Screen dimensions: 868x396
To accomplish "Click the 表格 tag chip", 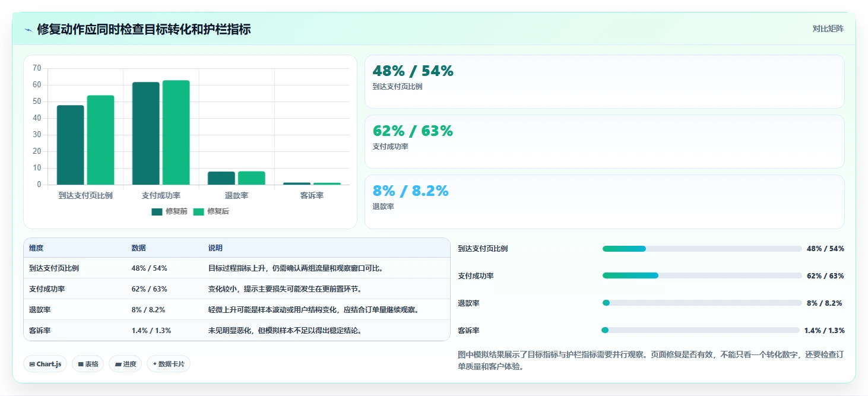I will 88,364.
